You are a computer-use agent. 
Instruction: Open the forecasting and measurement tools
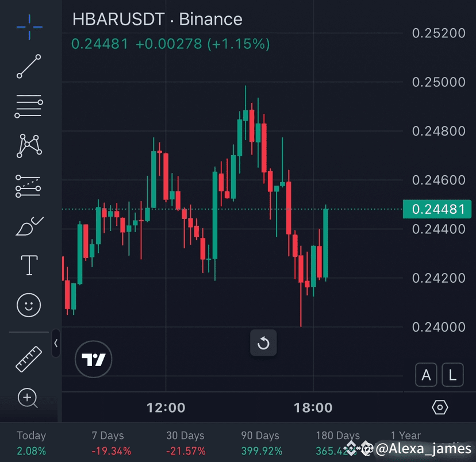tap(28, 186)
